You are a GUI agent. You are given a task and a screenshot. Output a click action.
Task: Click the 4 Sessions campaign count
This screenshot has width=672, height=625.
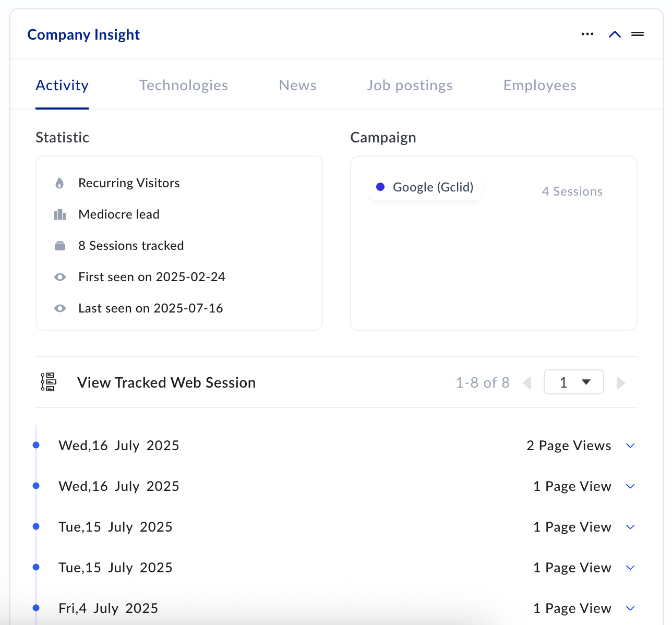tap(572, 191)
